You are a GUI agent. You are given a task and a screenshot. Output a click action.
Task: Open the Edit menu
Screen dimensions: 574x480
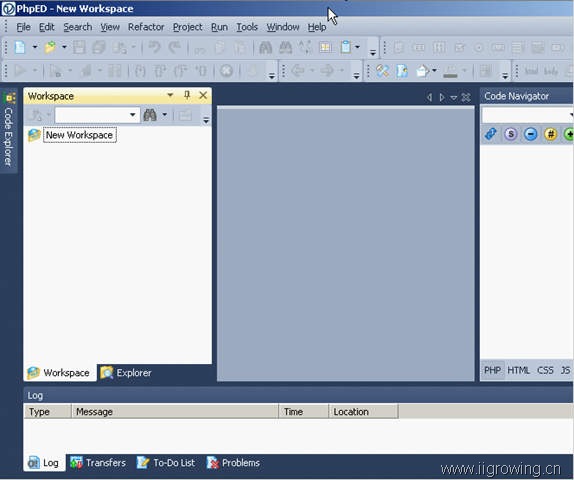(47, 27)
